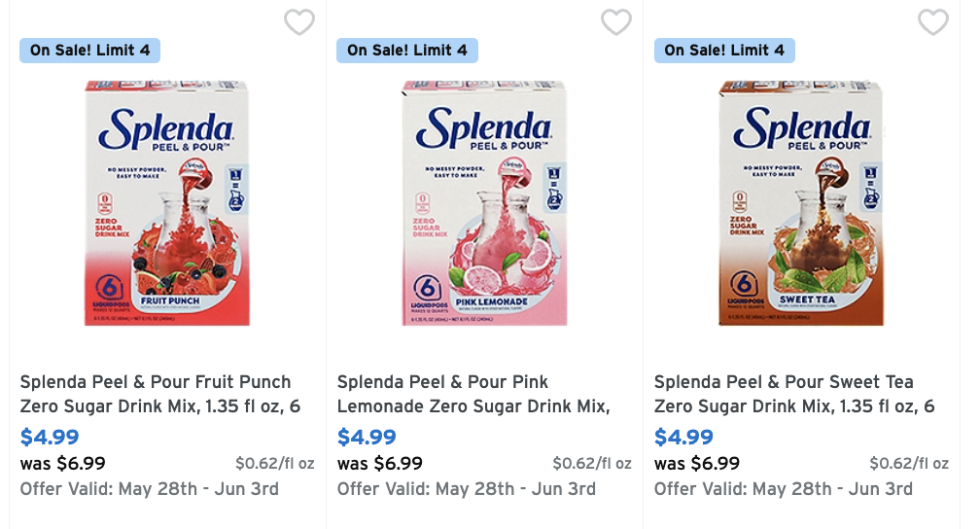980x529 pixels.
Task: Click the Sweet Tea offer valid dates
Action: tap(784, 489)
